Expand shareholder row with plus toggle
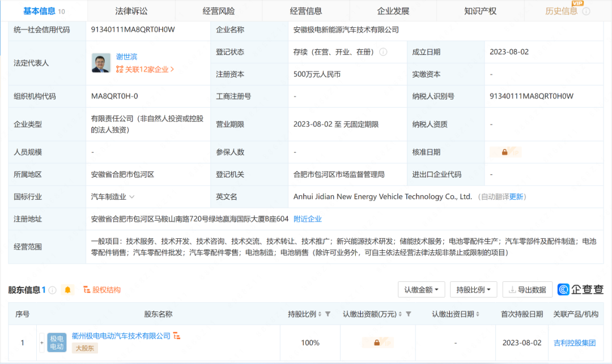The width and height of the screenshot is (612, 364). pyautogui.click(x=42, y=342)
